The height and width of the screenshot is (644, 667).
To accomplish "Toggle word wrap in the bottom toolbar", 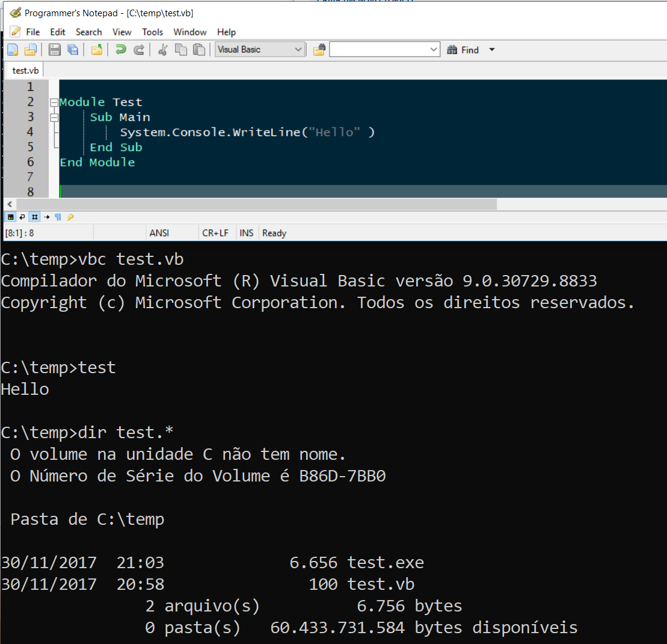I will (x=22, y=217).
